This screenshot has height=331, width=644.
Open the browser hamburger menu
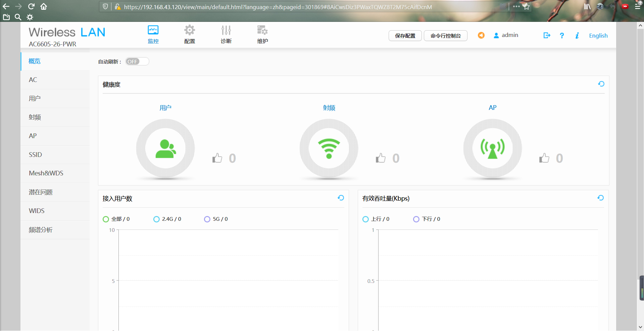pos(638,6)
